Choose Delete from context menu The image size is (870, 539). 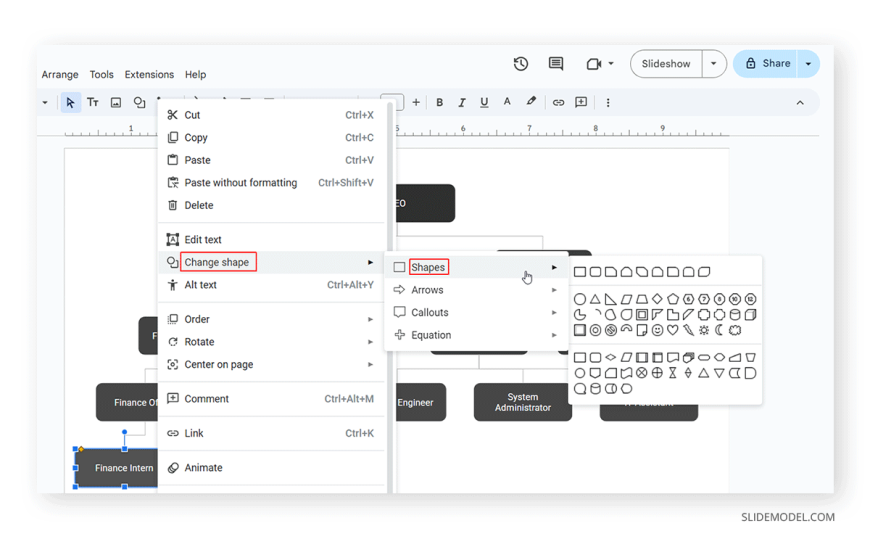(x=271, y=205)
